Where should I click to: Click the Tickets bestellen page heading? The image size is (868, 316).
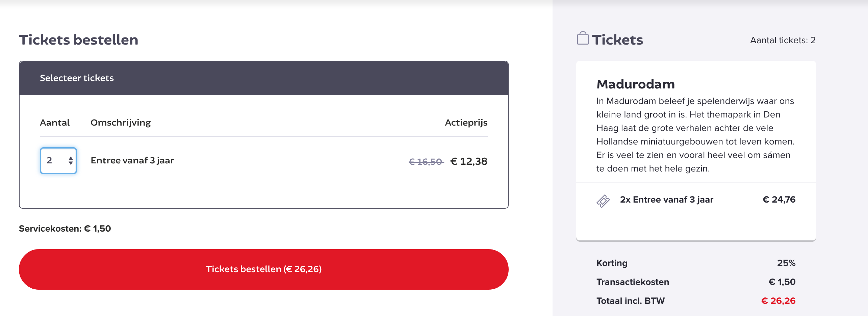pyautogui.click(x=78, y=40)
